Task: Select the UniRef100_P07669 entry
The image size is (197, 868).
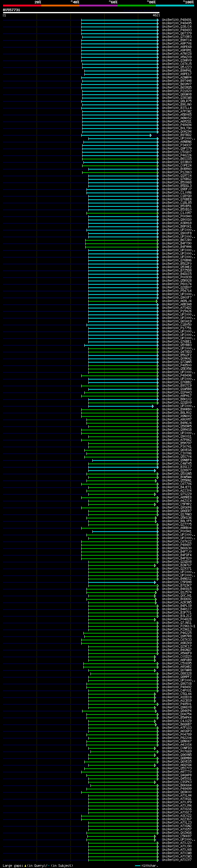Action: [176, 751]
